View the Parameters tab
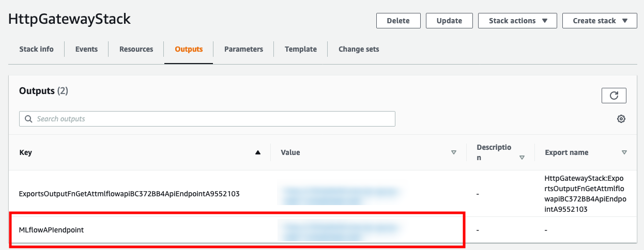Viewport: 644px width, 250px height. tap(243, 49)
